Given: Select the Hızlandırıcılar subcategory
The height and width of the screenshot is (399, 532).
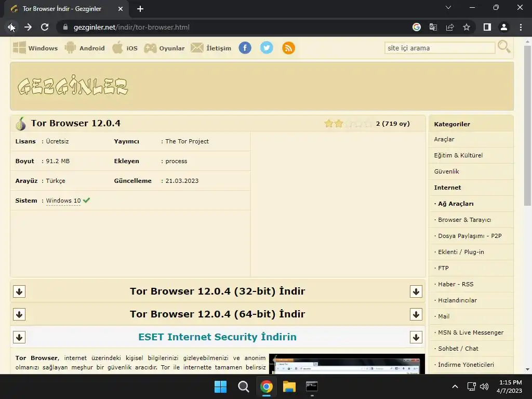Looking at the screenshot, I should tap(457, 300).
